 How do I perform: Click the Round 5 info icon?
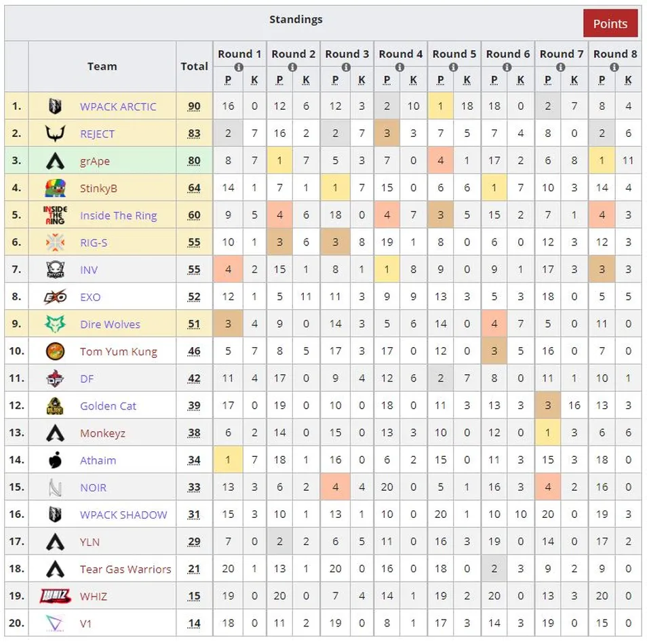tap(454, 67)
